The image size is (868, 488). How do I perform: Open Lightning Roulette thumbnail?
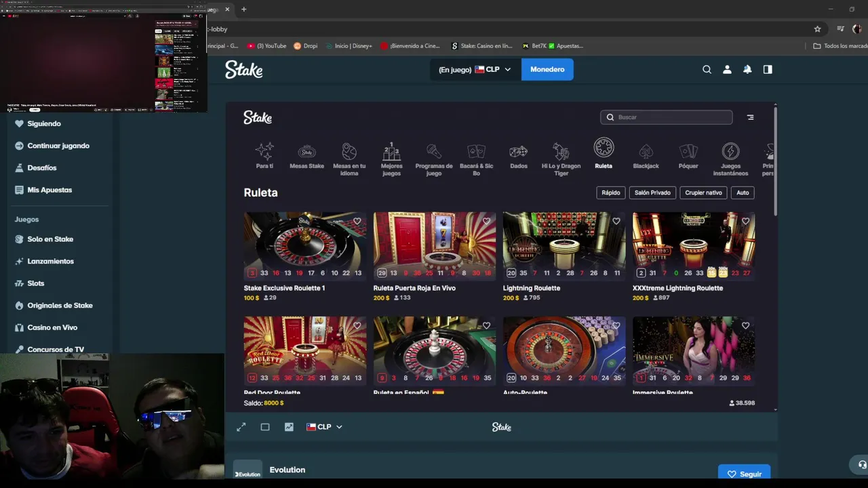(564, 245)
